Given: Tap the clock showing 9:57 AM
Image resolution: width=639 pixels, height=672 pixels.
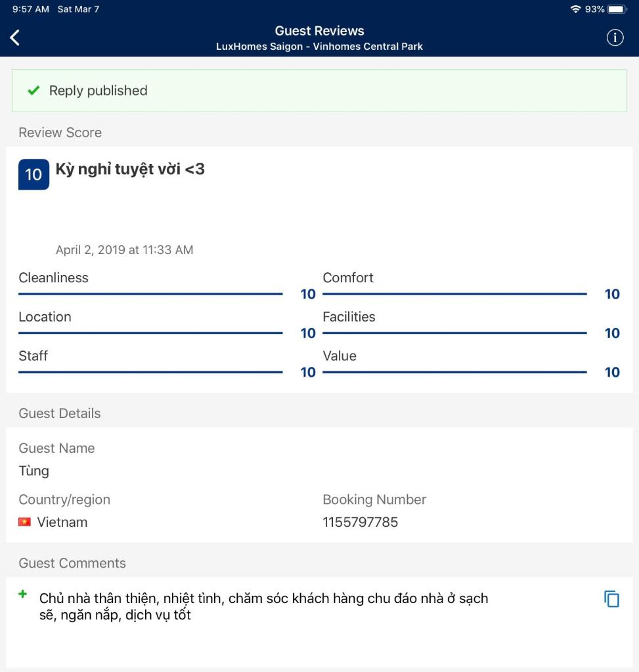Looking at the screenshot, I should click(x=30, y=9).
